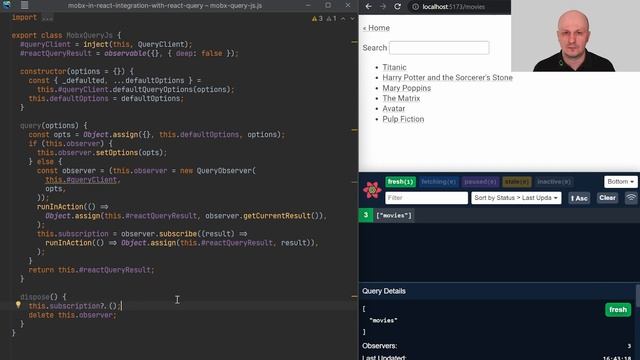640x360 pixels.
Task: Open Harry Potter and the Sorcerer's Stone
Action: tap(447, 78)
